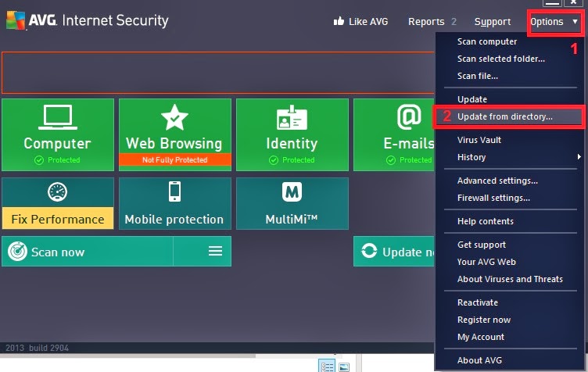Image resolution: width=588 pixels, height=372 pixels.
Task: Expand the Options dropdown arrow
Action: [575, 21]
